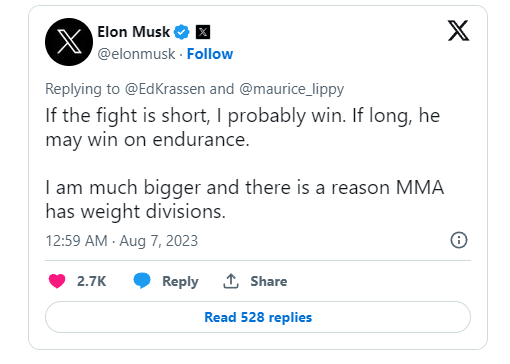Open the 12:59 AM Aug 7, 2023 timestamp
Viewport: 510px width, 364px height.
(122, 241)
